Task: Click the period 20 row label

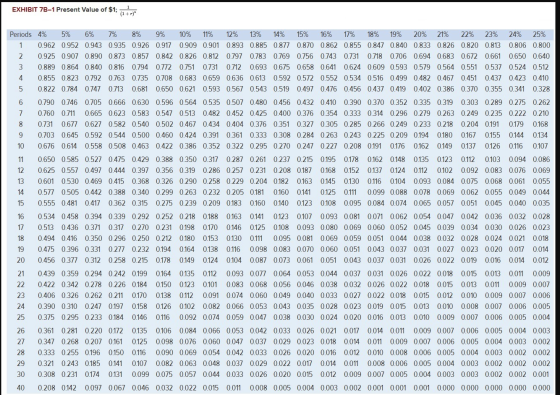Action: [x=21, y=260]
